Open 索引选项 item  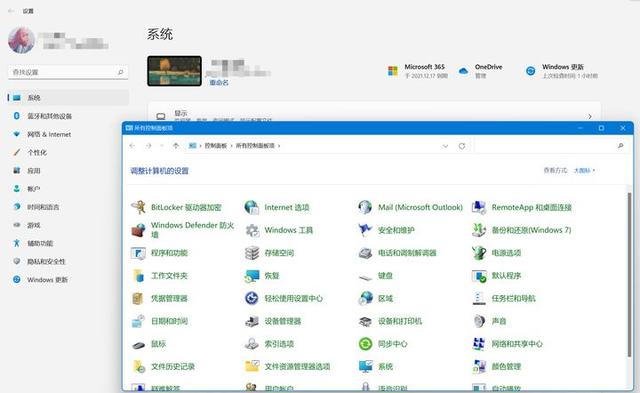[269, 344]
